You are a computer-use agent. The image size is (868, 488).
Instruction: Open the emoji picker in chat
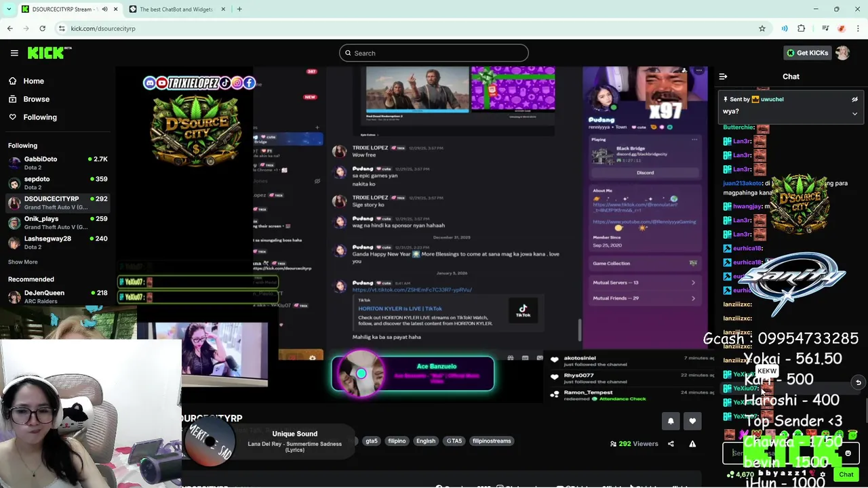click(848, 453)
